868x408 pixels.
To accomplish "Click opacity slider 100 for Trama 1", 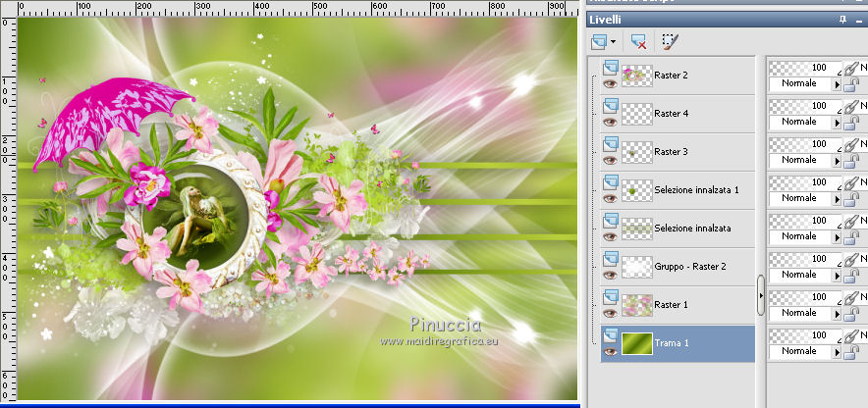I will [805, 335].
